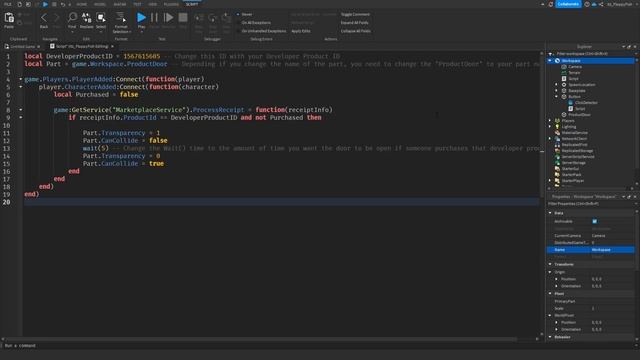Fold the function at code line 4
The width and height of the screenshot is (640, 360).
point(21,79)
